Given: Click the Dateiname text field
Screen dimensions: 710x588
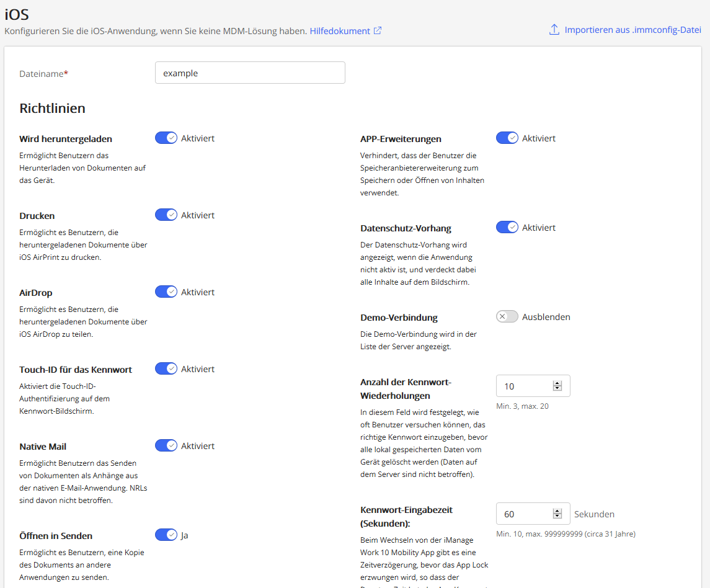Looking at the screenshot, I should click(250, 73).
